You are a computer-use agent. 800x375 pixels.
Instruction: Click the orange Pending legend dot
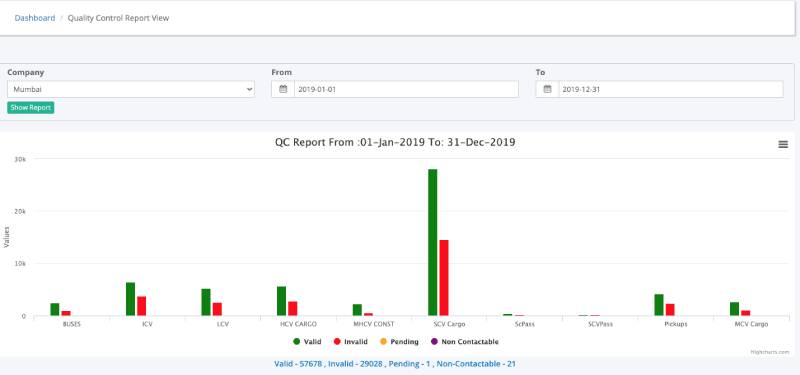(383, 342)
